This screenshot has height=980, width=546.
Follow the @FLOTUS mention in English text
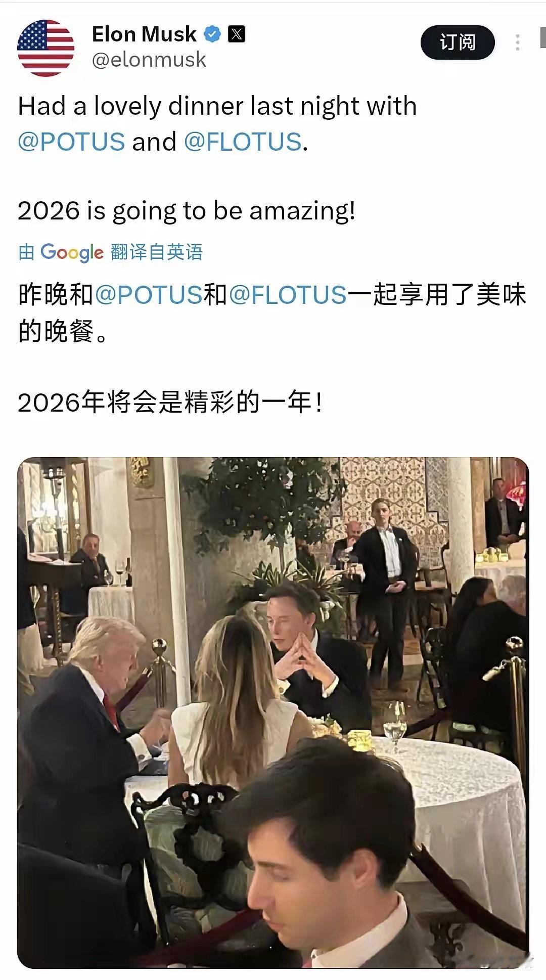tap(243, 142)
